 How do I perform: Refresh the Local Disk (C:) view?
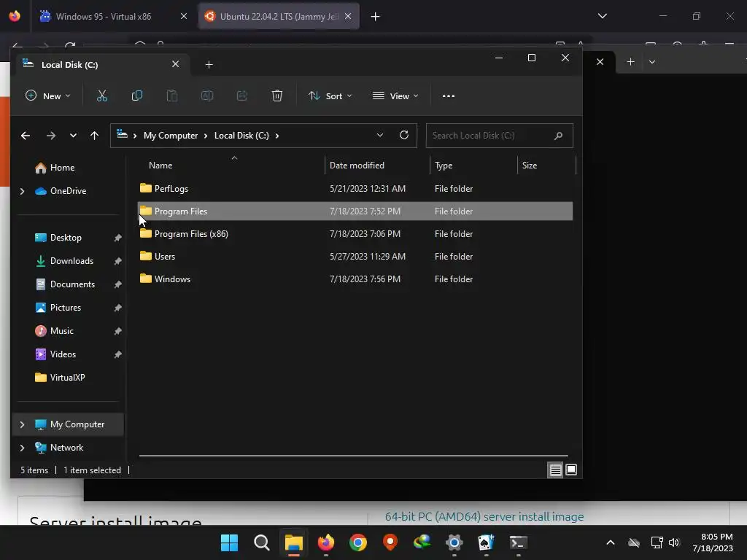(404, 135)
